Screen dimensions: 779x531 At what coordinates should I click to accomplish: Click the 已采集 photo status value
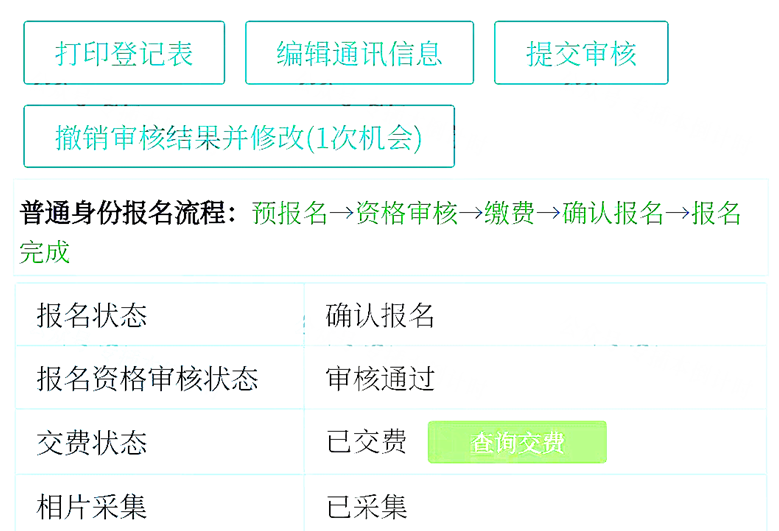coord(367,506)
